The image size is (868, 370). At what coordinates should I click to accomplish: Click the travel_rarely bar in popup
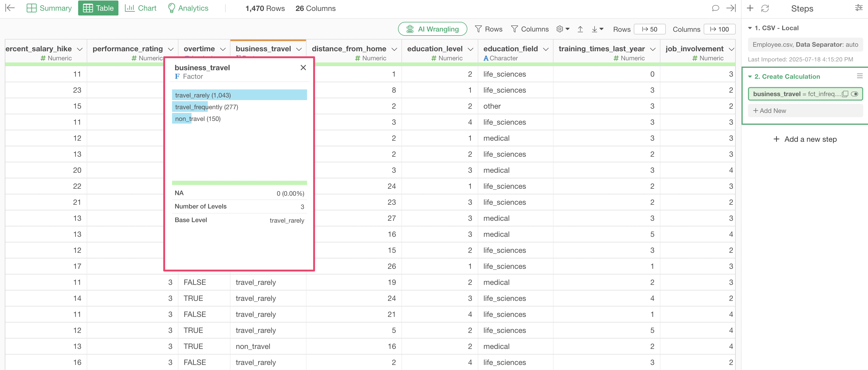[x=239, y=95]
